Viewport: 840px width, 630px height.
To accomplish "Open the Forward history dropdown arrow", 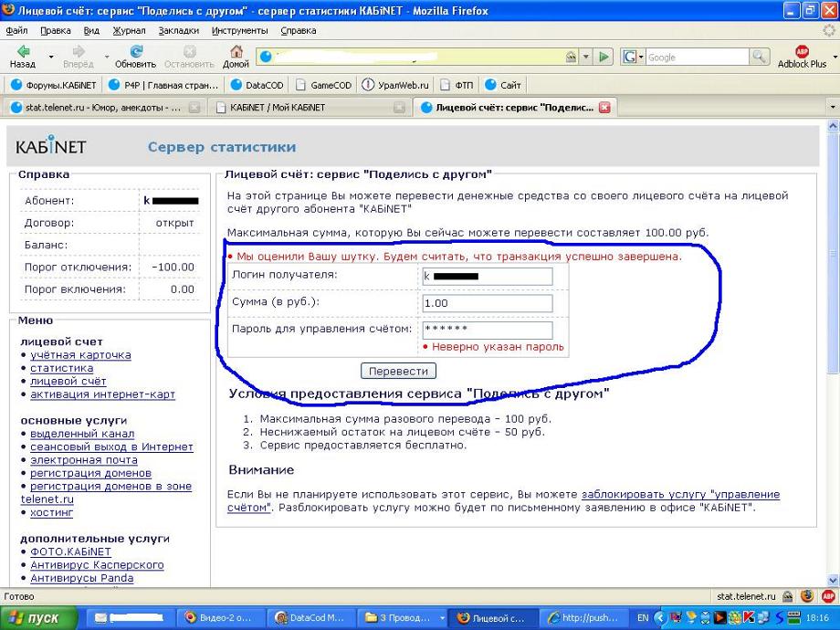I will click(107, 57).
